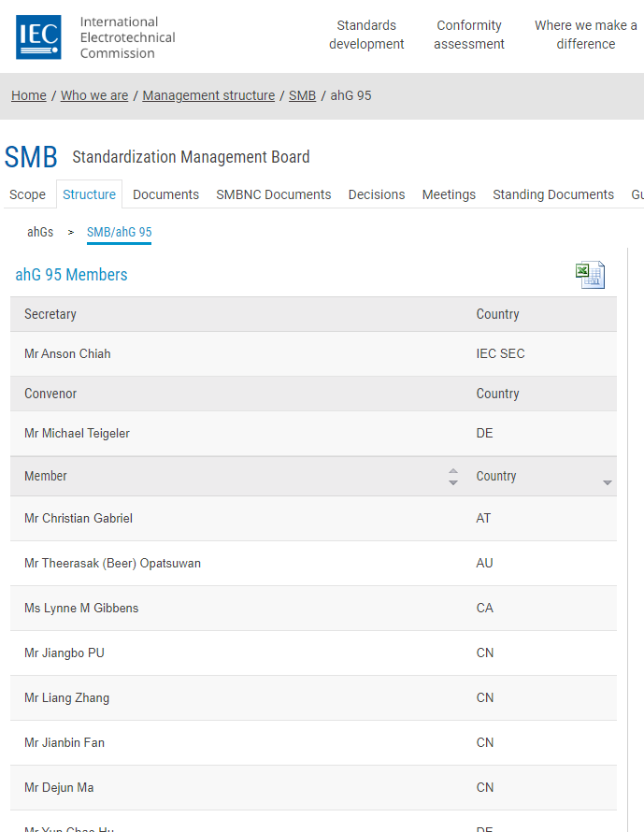644x832 pixels.
Task: Select member Mr Theerasak (Beer) Opatsuwan
Action: point(112,564)
